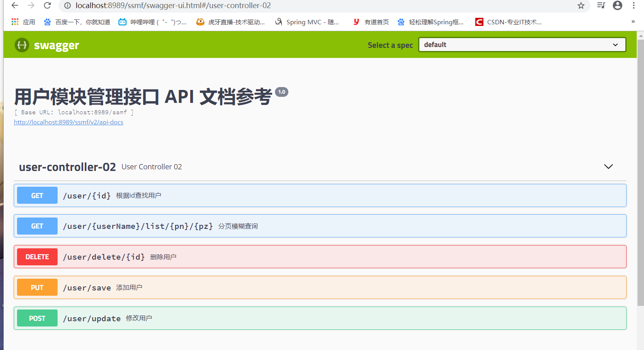Click the address bar URL

pyautogui.click(x=173, y=6)
